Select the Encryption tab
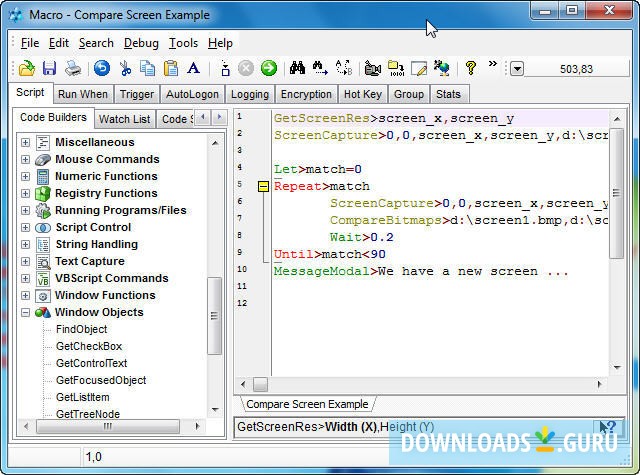Image resolution: width=640 pixels, height=475 pixels. pyautogui.click(x=306, y=94)
